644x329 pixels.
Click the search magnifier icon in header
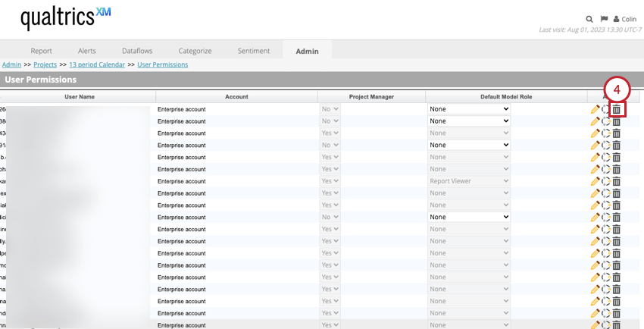589,19
